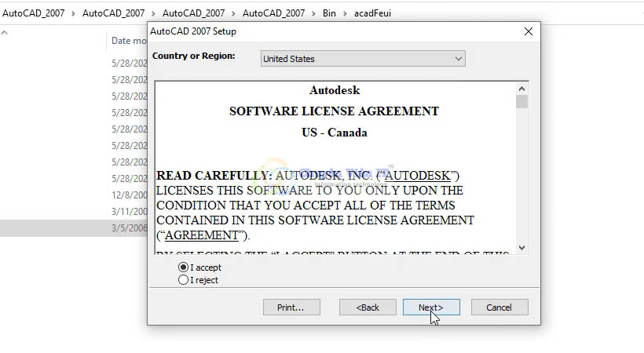Click the license scrollbar up arrow
Image resolution: width=644 pixels, height=353 pixels.
522,88
